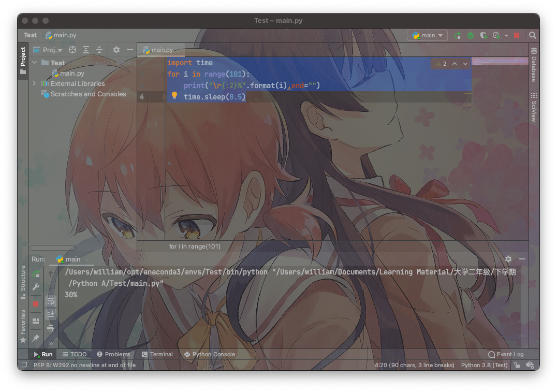The image size is (557, 392).
Task: Open Python 3.8 (Test) interpreter selector
Action: [x=484, y=365]
